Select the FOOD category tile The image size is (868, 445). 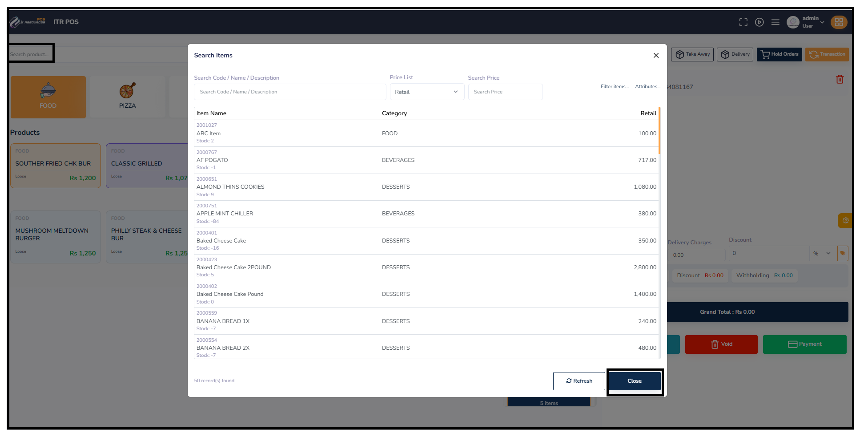click(x=48, y=97)
